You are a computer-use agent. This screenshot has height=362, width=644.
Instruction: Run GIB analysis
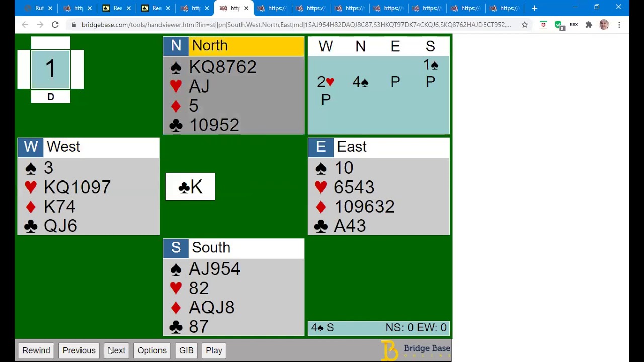[186, 350]
